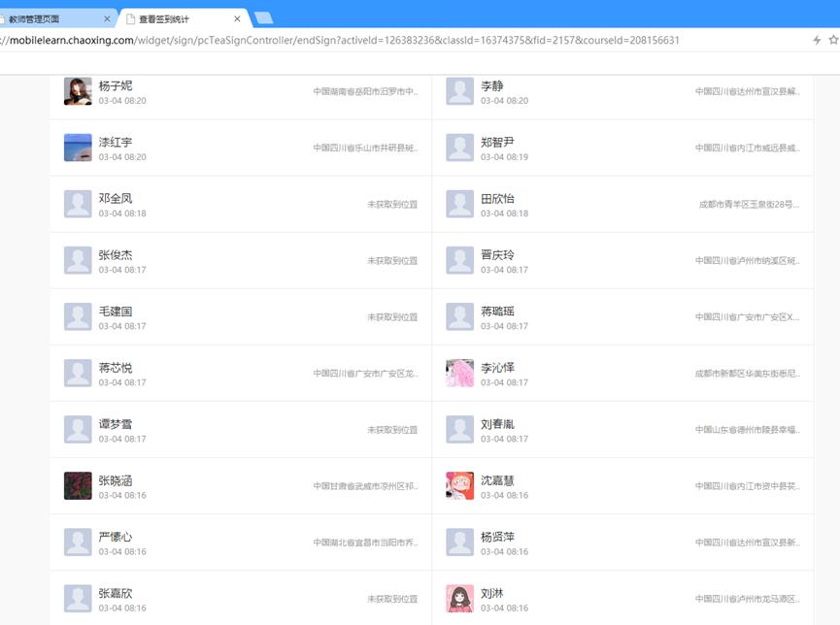The image size is (840, 625).
Task: Click 杨子妮's profile photo
Action: coord(78,91)
